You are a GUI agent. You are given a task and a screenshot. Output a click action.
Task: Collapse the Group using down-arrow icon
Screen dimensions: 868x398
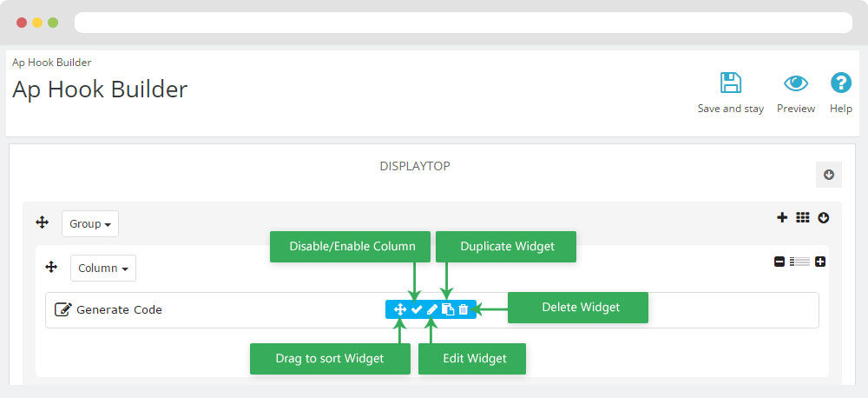pyautogui.click(x=823, y=217)
